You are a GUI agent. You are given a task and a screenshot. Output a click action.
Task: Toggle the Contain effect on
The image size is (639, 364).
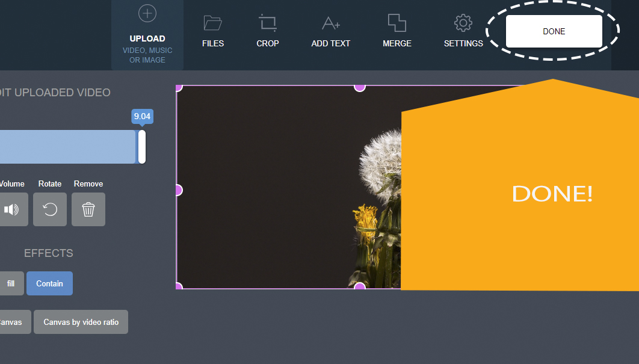(49, 283)
